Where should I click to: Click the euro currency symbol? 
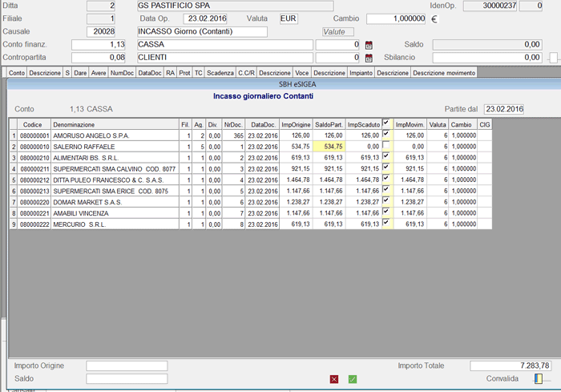pyautogui.click(x=434, y=19)
